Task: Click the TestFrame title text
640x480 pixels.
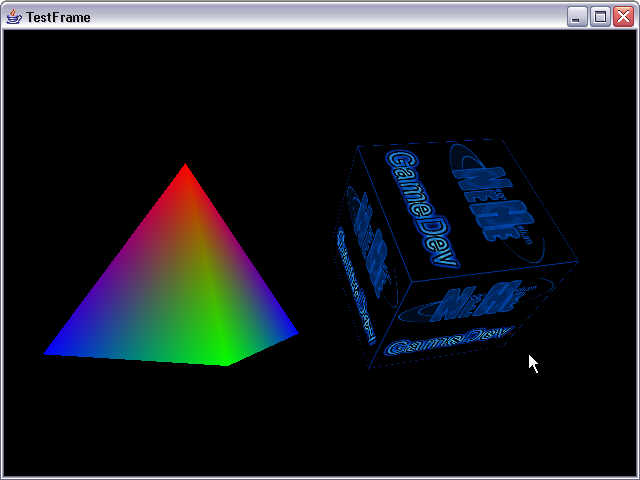Action: [x=58, y=18]
